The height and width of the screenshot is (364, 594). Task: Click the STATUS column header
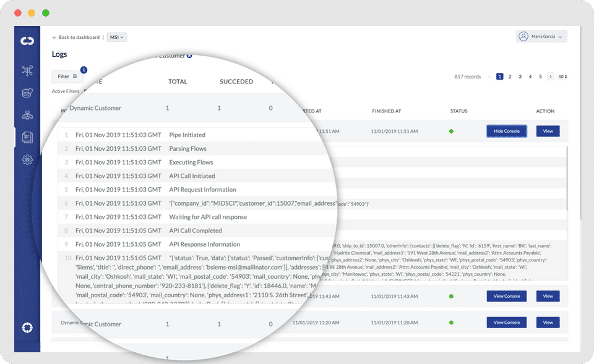point(458,111)
